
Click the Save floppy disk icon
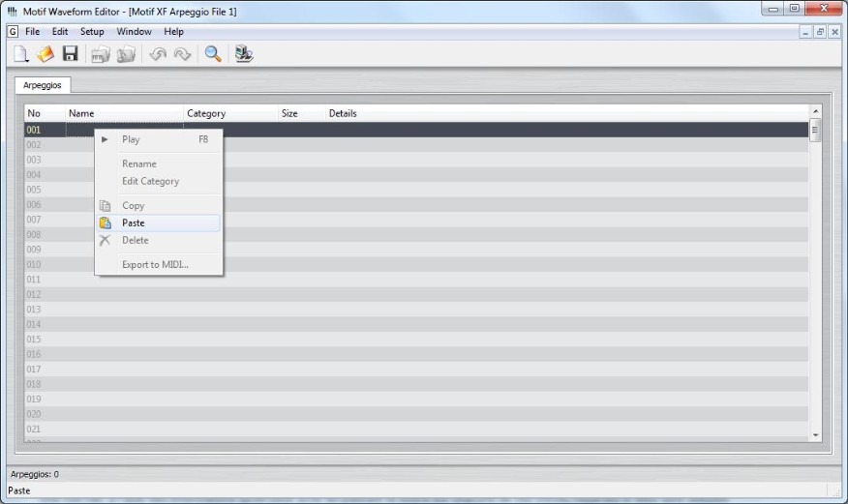tap(71, 54)
